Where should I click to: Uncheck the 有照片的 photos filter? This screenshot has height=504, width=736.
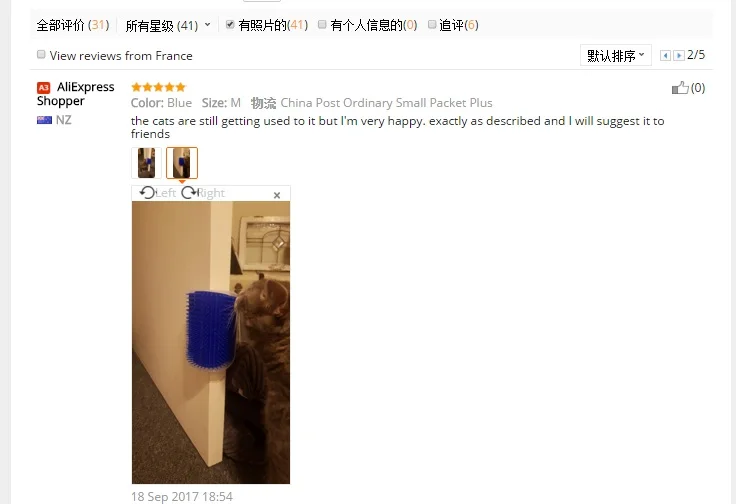point(230,24)
